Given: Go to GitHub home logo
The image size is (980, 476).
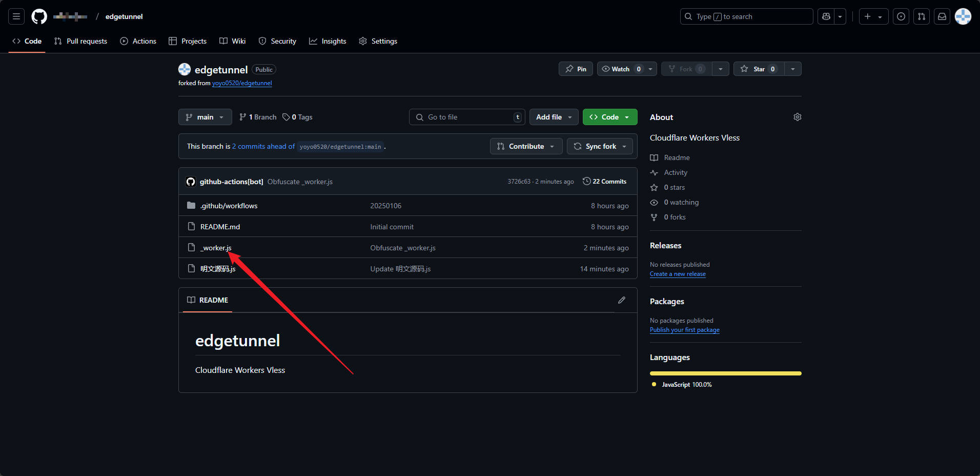Looking at the screenshot, I should [39, 16].
